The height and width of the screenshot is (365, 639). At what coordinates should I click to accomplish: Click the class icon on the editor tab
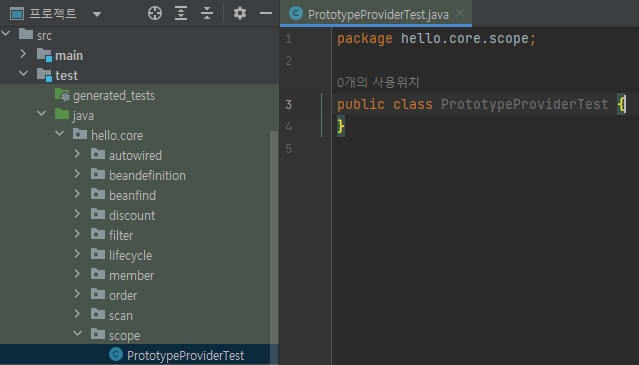[295, 13]
